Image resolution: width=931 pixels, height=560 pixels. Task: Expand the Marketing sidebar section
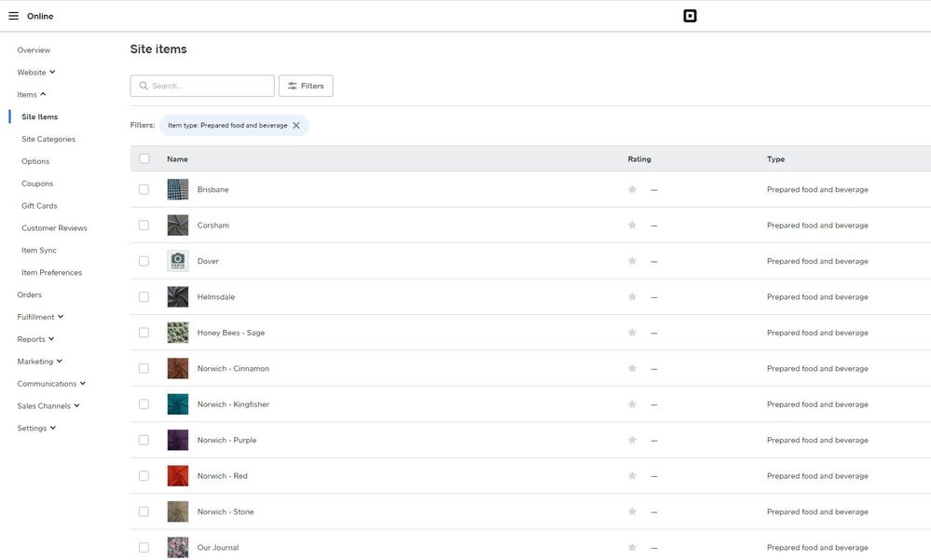point(39,362)
